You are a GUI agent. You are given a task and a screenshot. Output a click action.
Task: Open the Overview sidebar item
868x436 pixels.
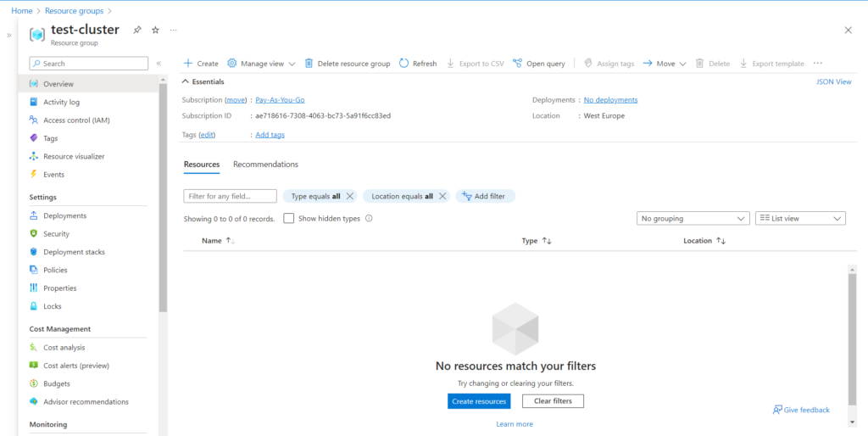point(88,84)
